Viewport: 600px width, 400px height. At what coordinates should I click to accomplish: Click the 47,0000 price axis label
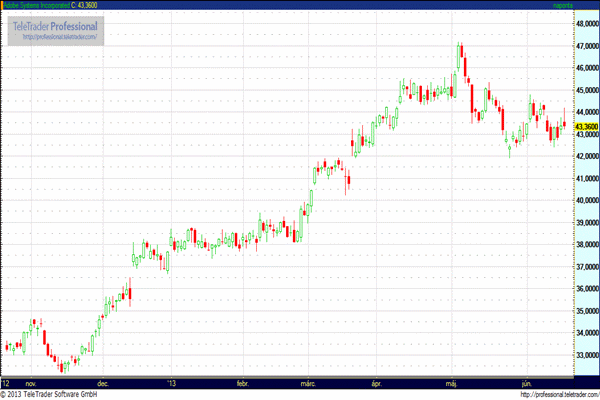pos(586,47)
